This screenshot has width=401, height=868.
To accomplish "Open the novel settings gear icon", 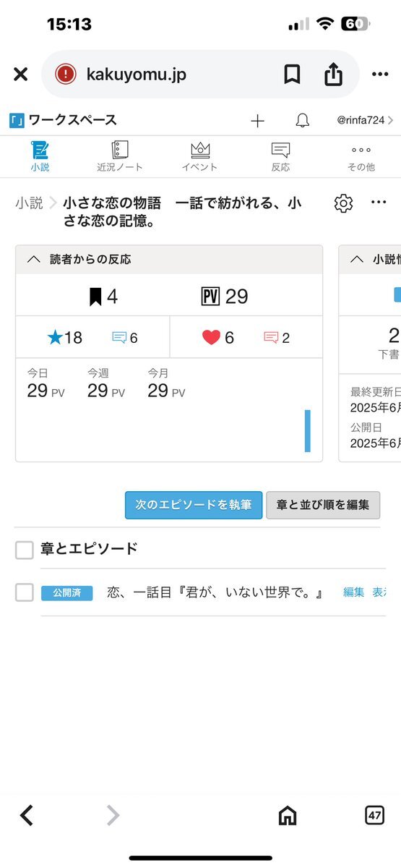I will coord(343,203).
